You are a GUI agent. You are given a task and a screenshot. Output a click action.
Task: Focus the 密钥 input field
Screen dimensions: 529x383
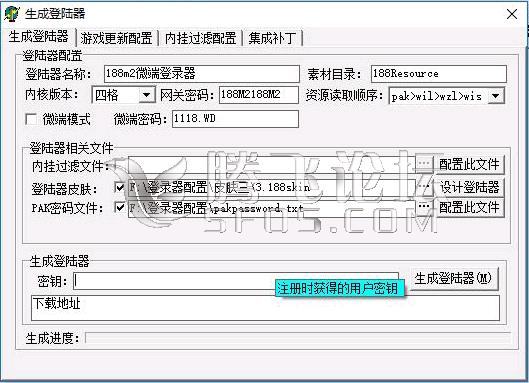pos(235,281)
